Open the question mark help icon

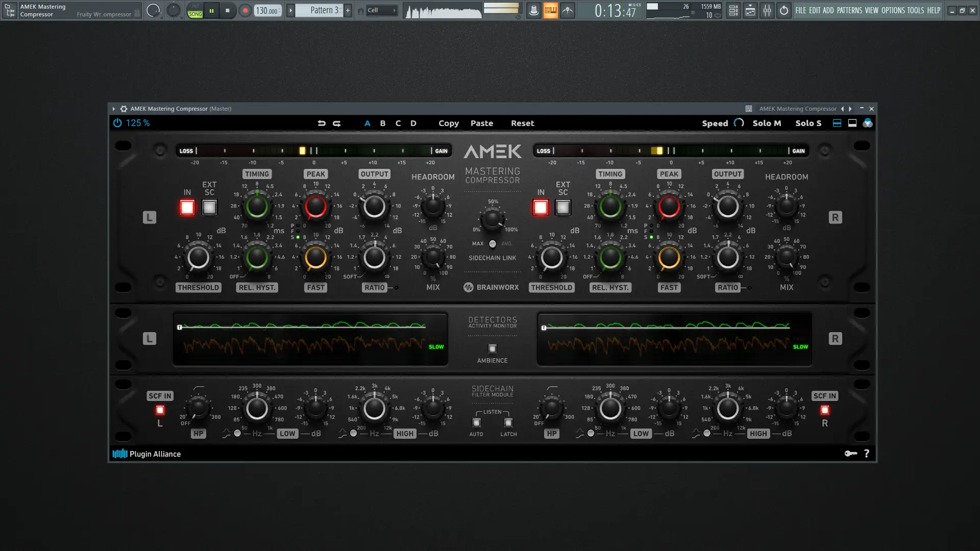click(x=867, y=454)
